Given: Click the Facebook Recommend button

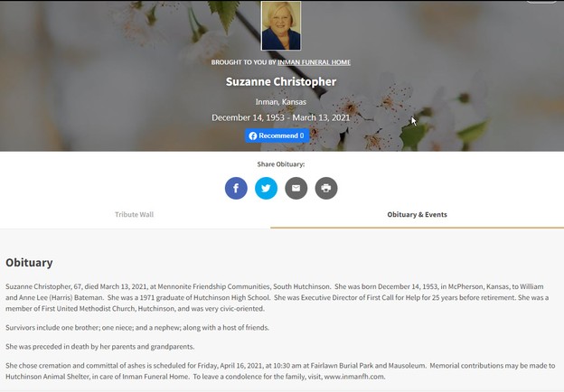Looking at the screenshot, I should [277, 135].
